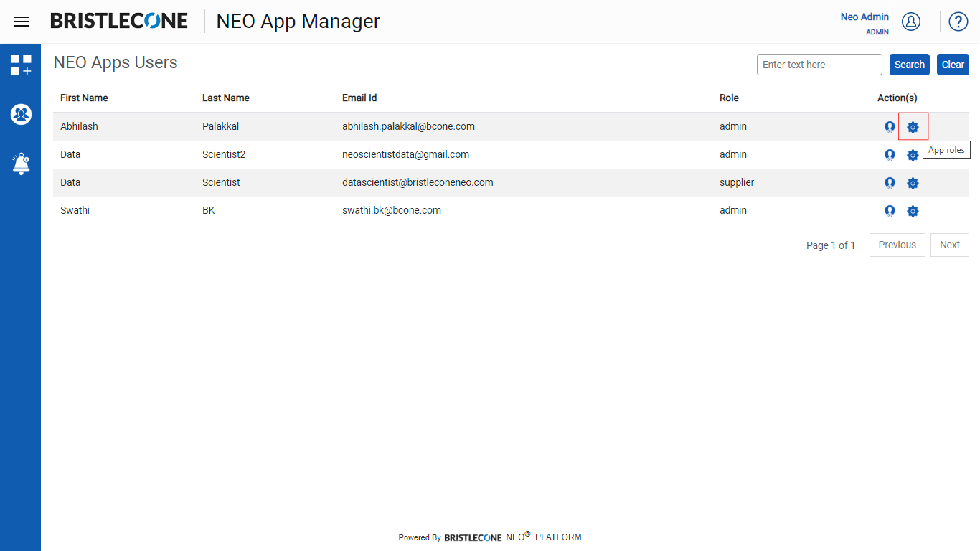Click the Powered By Bristlecone footer

pos(490,537)
